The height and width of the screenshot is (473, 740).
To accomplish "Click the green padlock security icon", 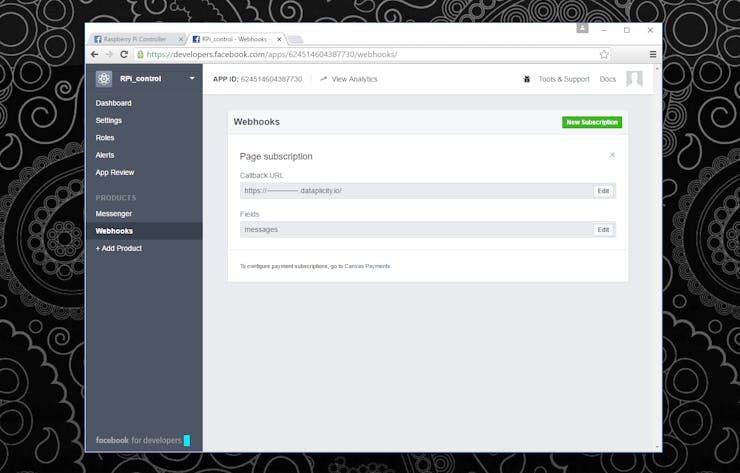I will [140, 54].
